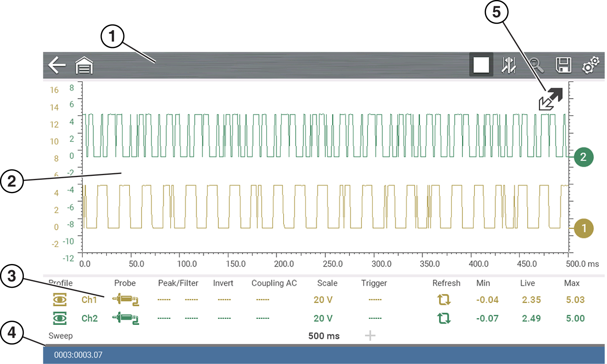Image resolution: width=607 pixels, height=364 pixels.
Task: Select the green channel 2 zero marker
Action: (x=583, y=157)
